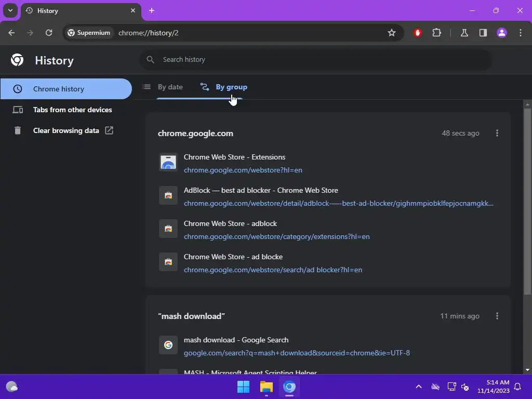Select the History browser tab
Image resolution: width=532 pixels, height=399 pixels.
81,10
